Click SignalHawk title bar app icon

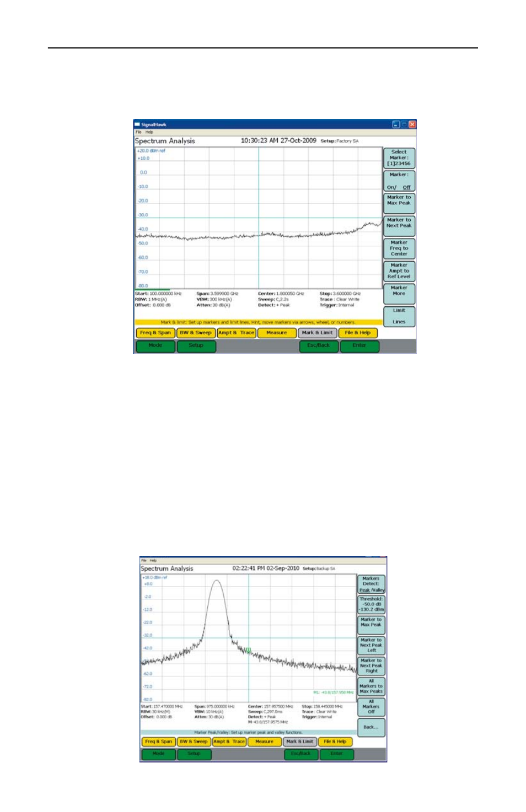(x=137, y=124)
